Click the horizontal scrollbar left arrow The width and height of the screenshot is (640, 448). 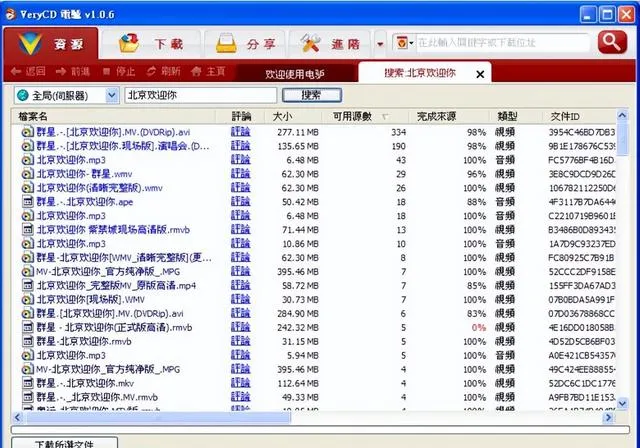pyautogui.click(x=18, y=417)
